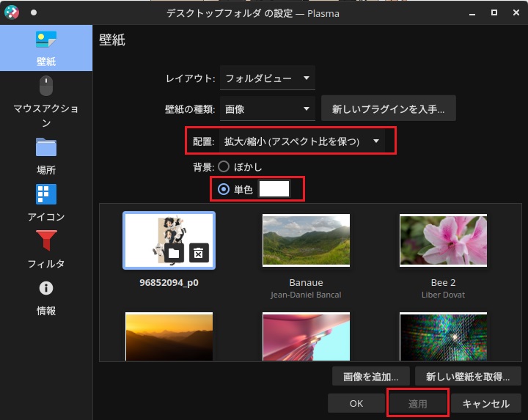Click the 画像を追加... button
This screenshot has height=420, width=528.
tap(371, 376)
